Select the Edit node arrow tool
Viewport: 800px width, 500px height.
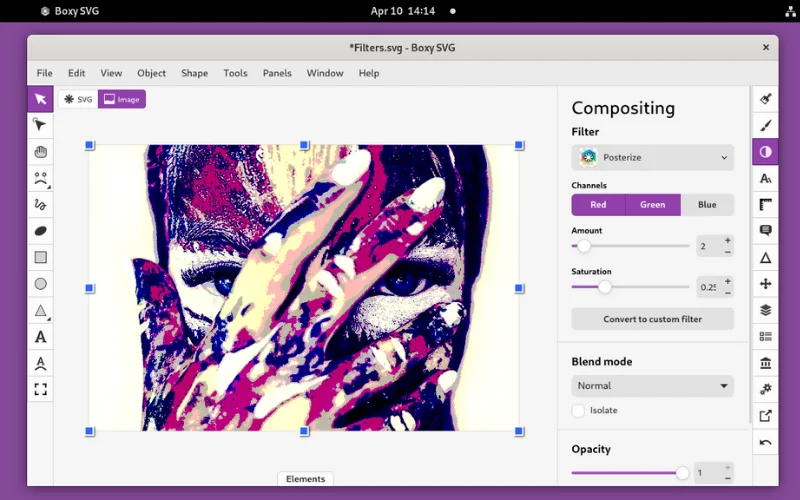coord(40,125)
